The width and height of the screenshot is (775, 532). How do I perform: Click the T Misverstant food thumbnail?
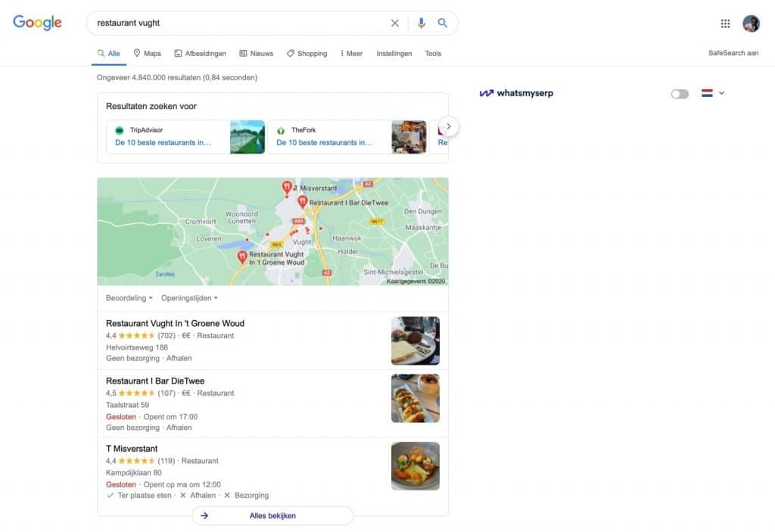415,466
